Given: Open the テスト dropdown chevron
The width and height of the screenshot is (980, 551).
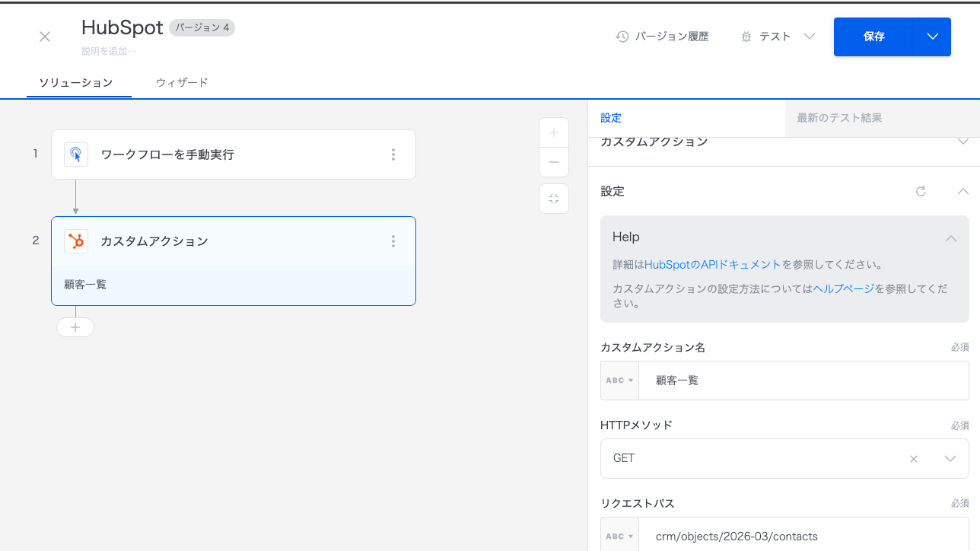Looking at the screenshot, I should pyautogui.click(x=810, y=37).
